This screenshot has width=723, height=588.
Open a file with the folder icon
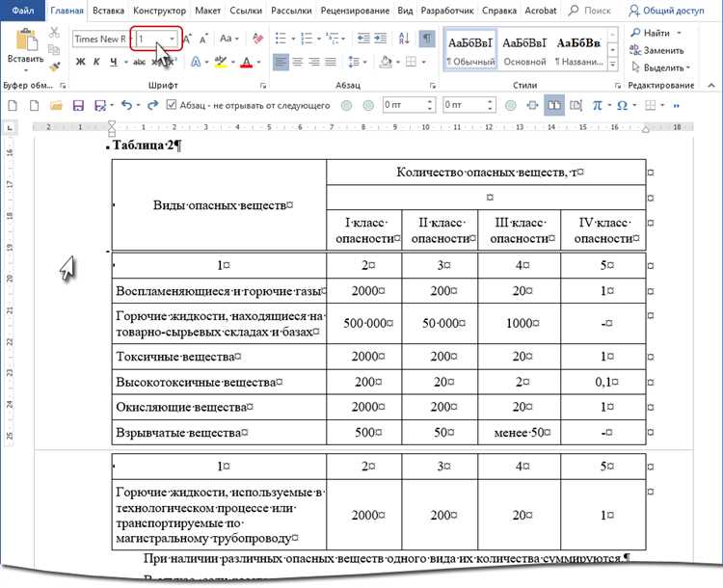[56, 106]
